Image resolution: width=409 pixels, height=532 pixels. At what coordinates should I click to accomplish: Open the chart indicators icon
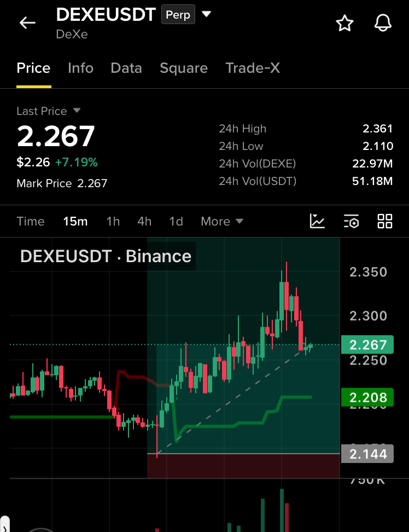point(317,221)
